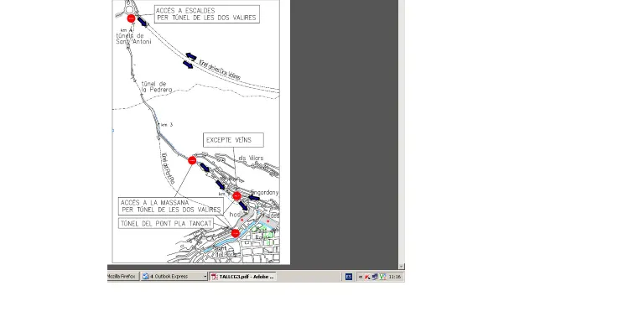Click 'EXCEPTE VEÏNS' label box on map
This screenshot has height=322, width=644.
(233, 140)
